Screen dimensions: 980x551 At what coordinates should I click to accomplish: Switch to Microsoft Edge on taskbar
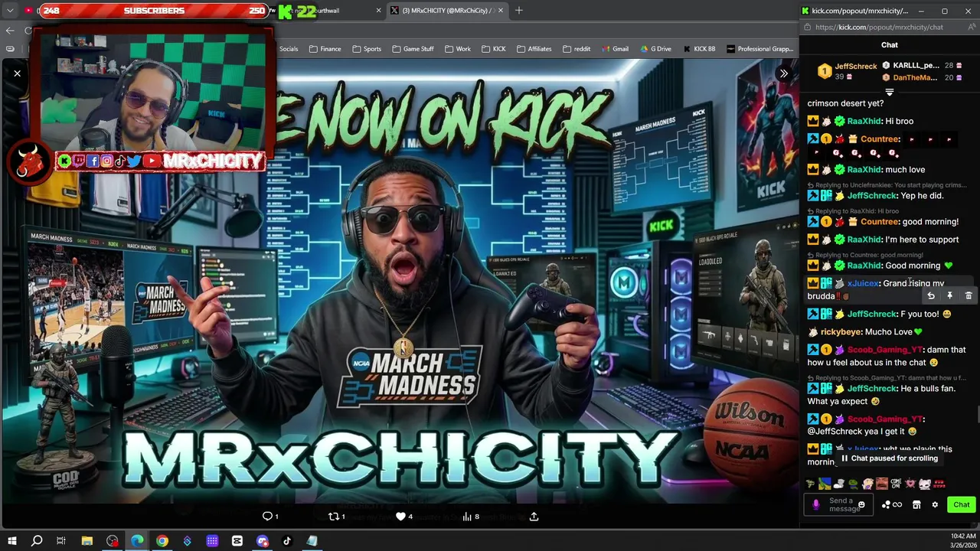click(137, 541)
